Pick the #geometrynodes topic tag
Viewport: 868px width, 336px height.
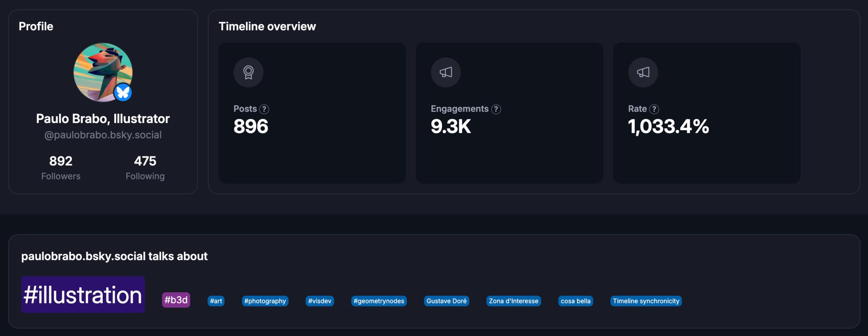click(379, 301)
